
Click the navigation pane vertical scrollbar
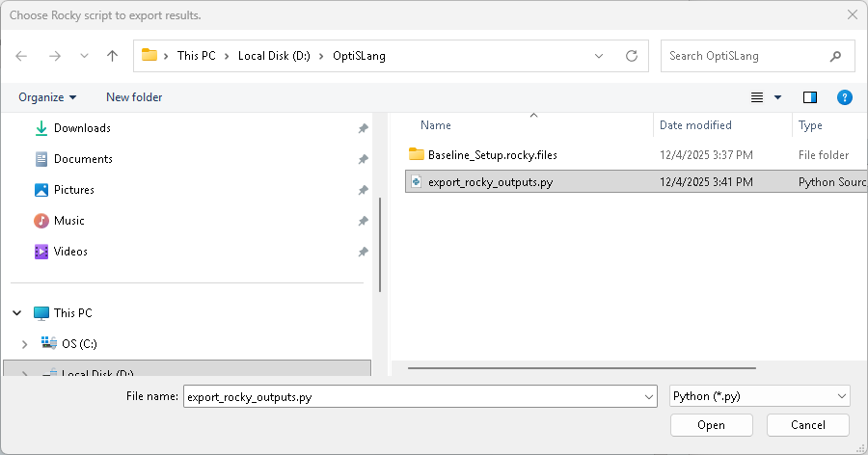pyautogui.click(x=380, y=245)
